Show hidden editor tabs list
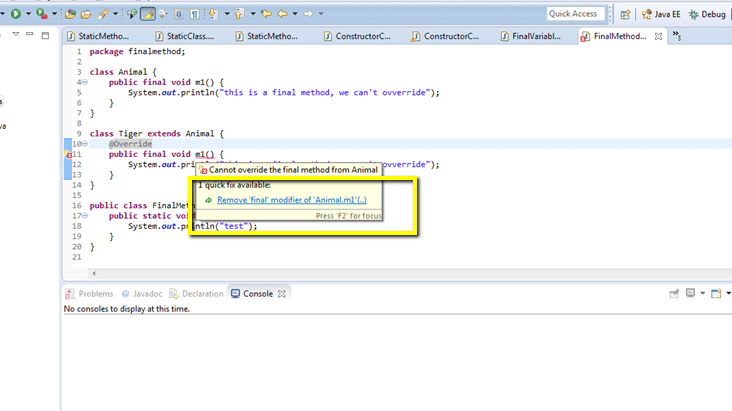The image size is (732, 411). 677,36
